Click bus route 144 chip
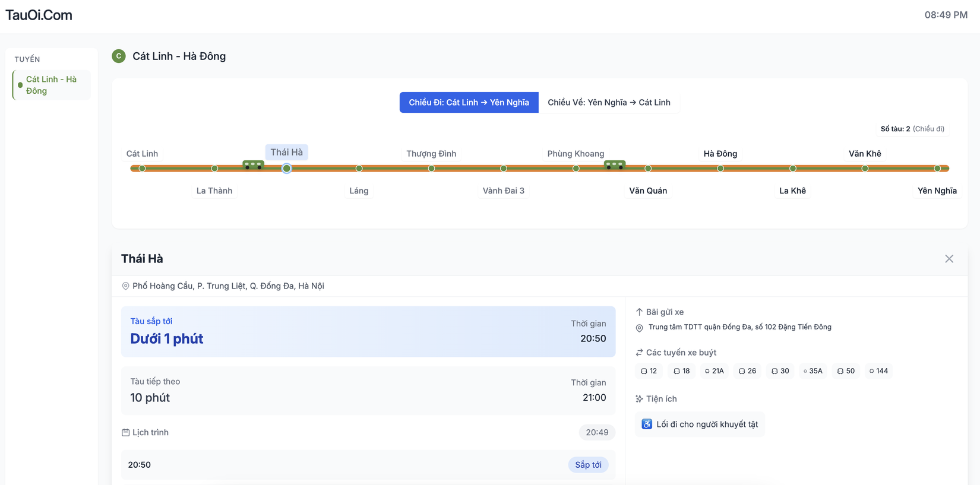 [x=878, y=371]
